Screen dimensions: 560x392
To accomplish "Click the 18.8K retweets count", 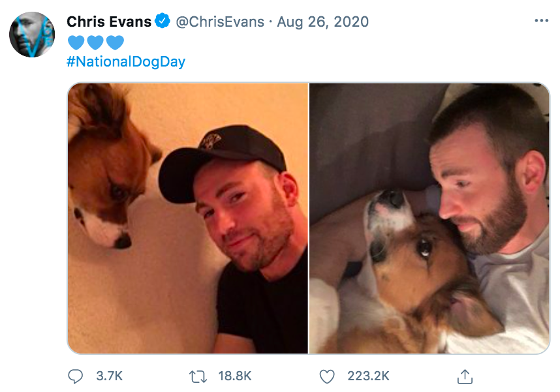I will click(234, 376).
